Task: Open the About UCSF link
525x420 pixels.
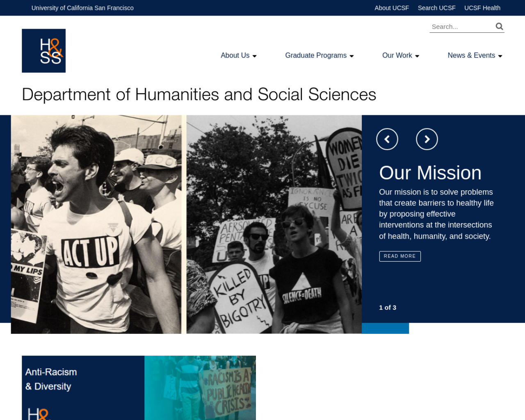Action: point(392,8)
